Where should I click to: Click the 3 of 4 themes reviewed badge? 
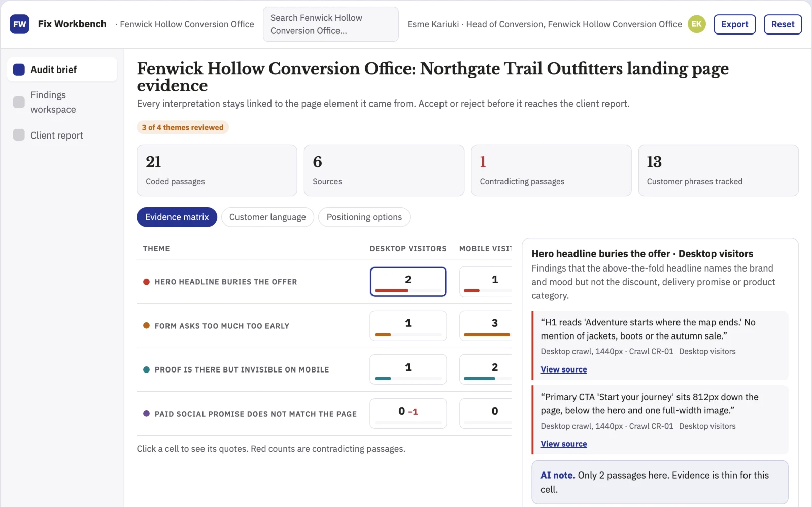coord(183,127)
